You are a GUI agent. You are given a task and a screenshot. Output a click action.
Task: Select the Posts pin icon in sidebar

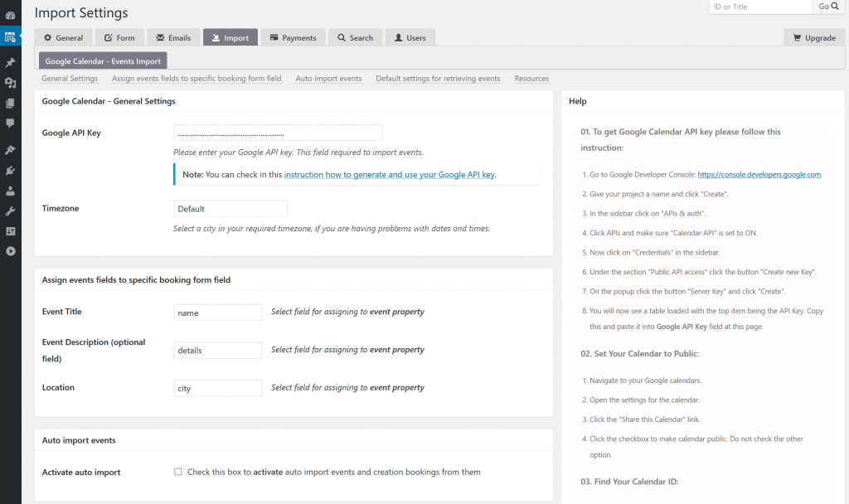pyautogui.click(x=11, y=62)
